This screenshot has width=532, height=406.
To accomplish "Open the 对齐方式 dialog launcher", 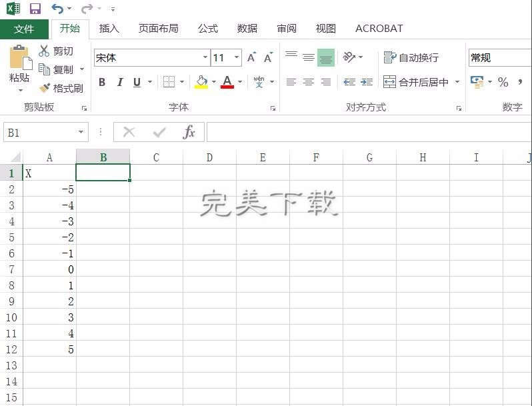I will coord(459,108).
